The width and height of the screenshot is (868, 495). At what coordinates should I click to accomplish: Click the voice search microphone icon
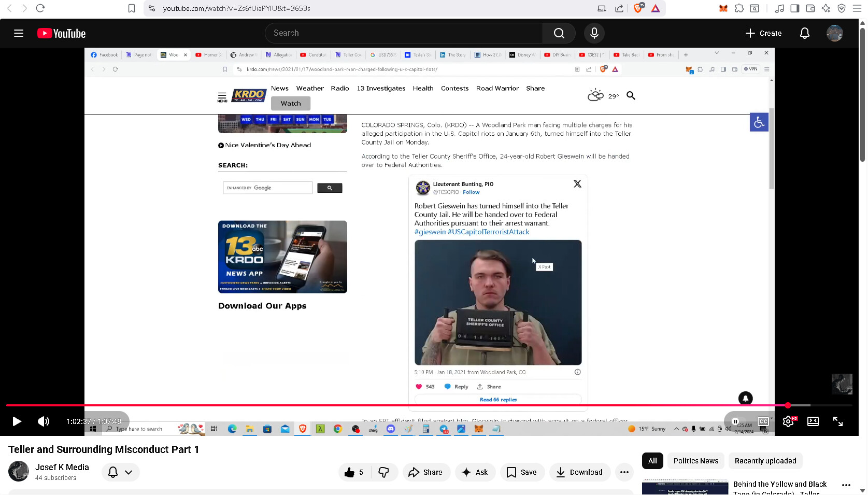click(x=594, y=33)
